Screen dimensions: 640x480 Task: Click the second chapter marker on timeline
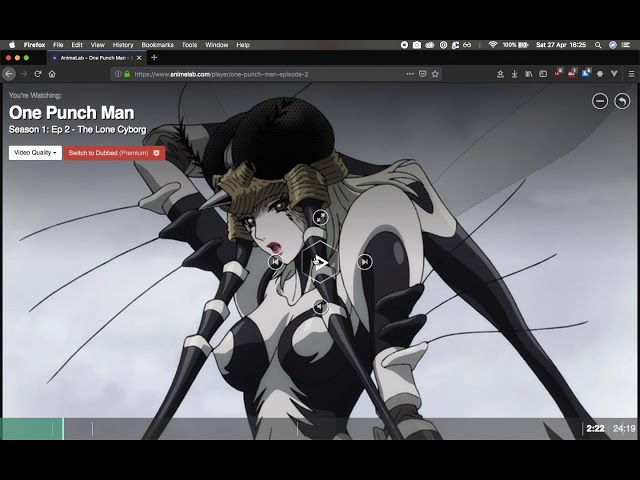(x=93, y=429)
